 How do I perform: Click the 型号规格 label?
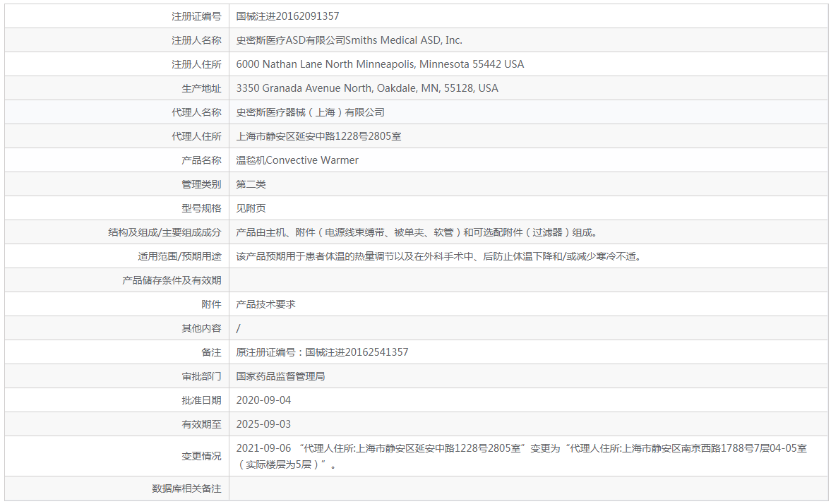[201, 208]
